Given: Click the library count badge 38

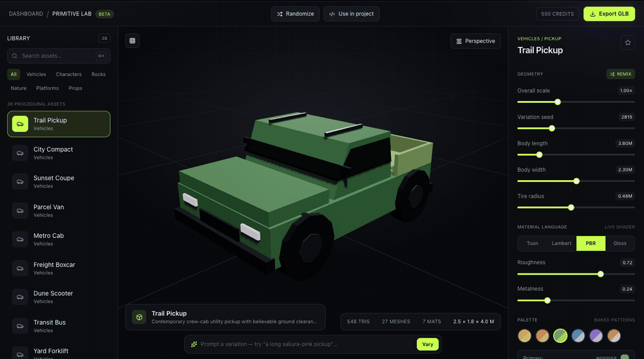Looking at the screenshot, I should 104,38.
